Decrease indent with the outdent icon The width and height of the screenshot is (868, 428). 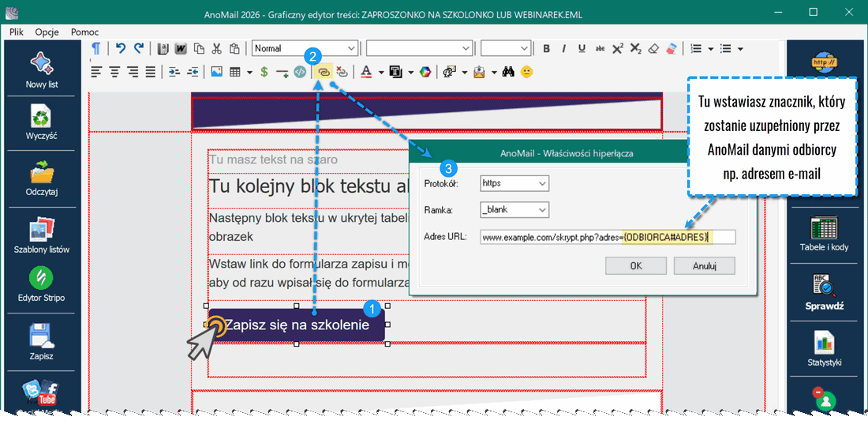[x=193, y=71]
